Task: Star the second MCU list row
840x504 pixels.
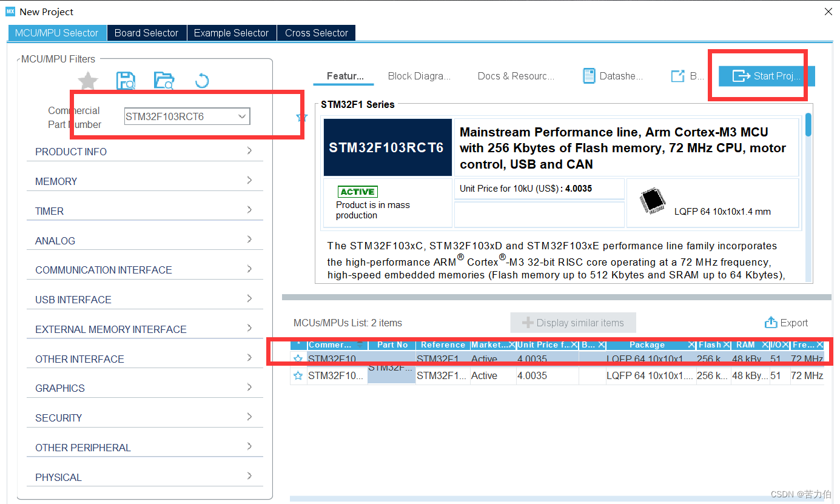Action: [298, 375]
